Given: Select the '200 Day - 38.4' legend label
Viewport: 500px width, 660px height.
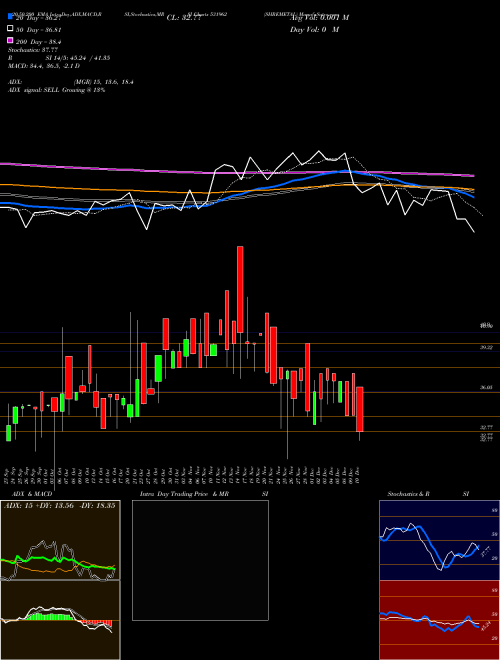Looking at the screenshot, I should (38, 42).
